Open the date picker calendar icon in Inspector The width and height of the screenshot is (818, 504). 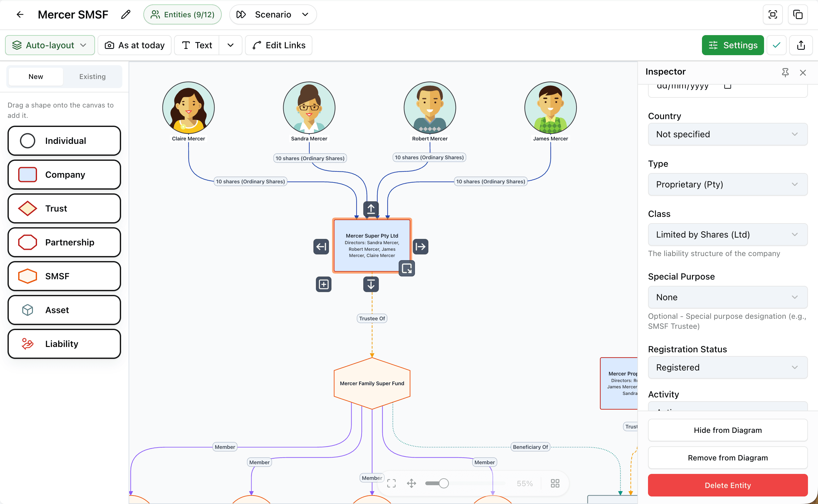pyautogui.click(x=728, y=86)
